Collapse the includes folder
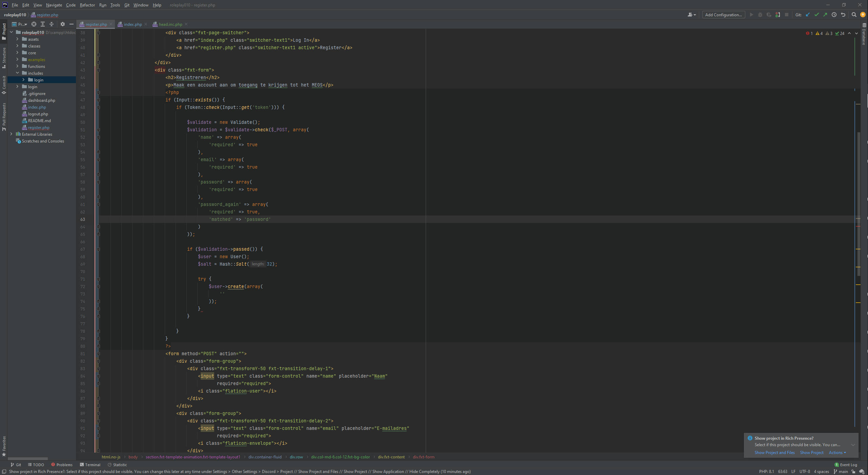Image resolution: width=868 pixels, height=475 pixels. click(x=17, y=73)
